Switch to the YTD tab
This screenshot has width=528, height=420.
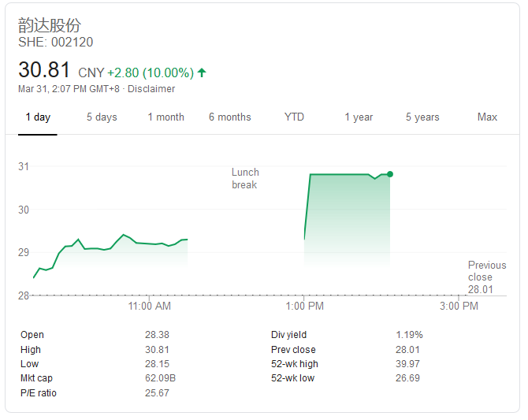294,117
